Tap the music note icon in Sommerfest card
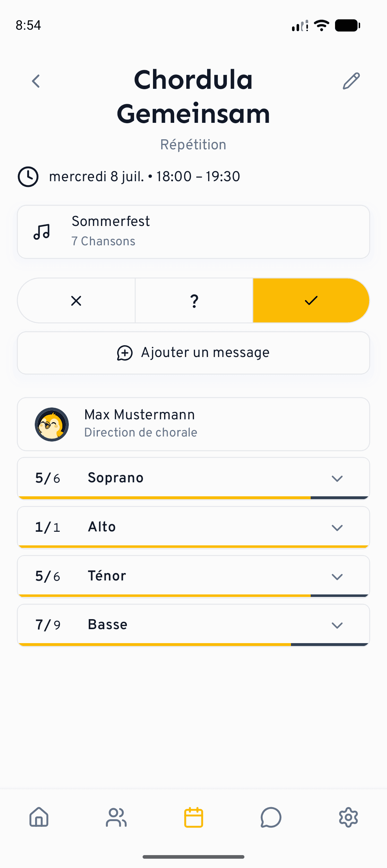Screen dimensions: 387x868 coord(42,232)
